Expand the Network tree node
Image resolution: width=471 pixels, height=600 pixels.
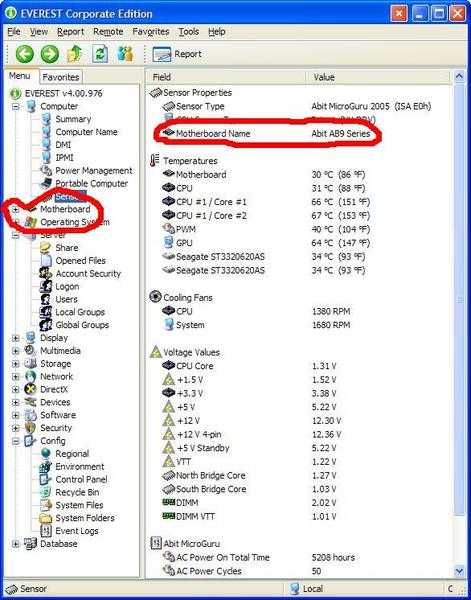click(15, 377)
